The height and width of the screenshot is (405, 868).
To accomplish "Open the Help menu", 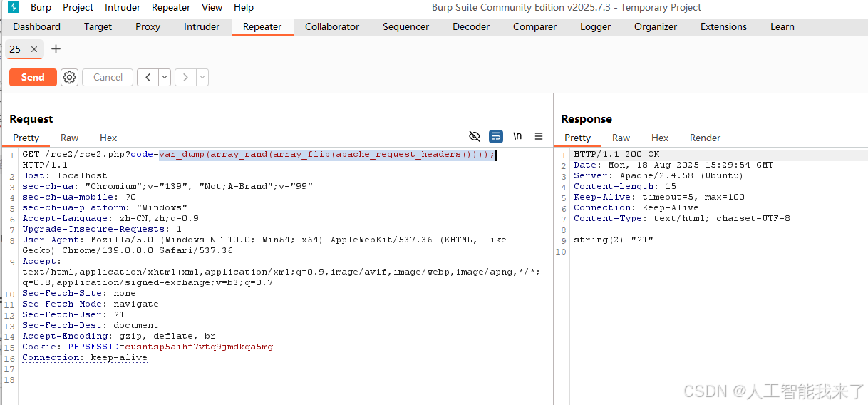I will (244, 7).
